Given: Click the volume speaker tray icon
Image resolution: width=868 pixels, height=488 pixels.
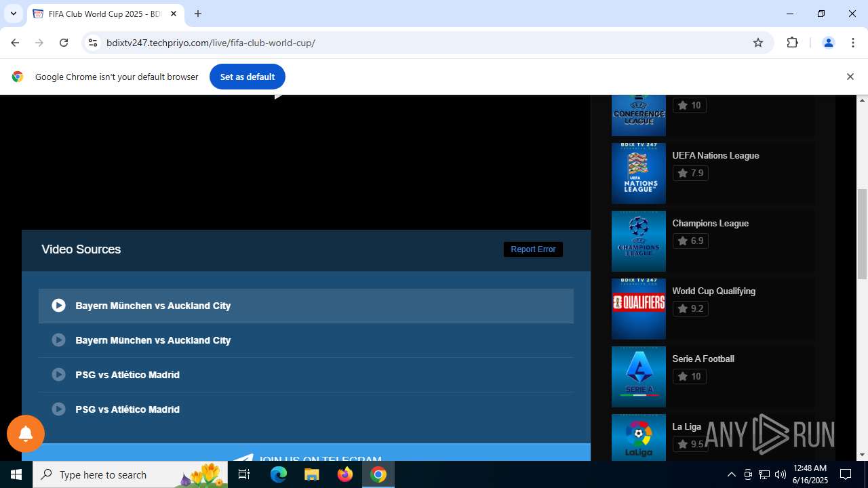Looking at the screenshot, I should 780,474.
